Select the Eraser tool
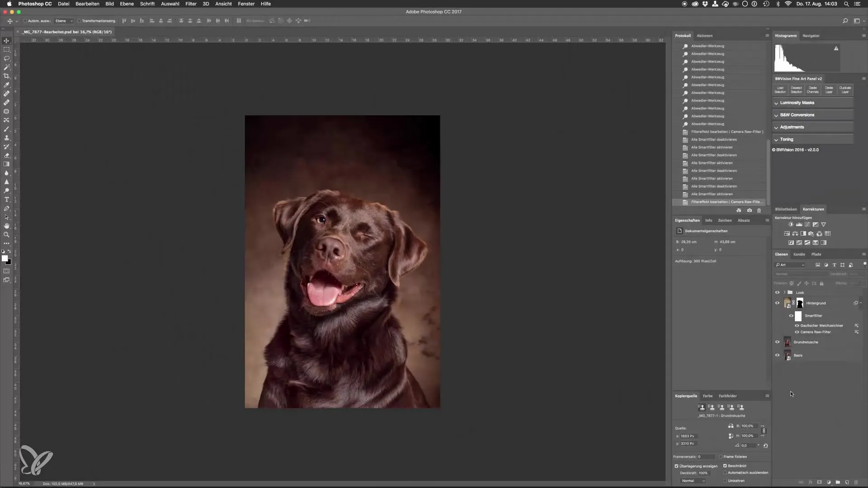 6,155
